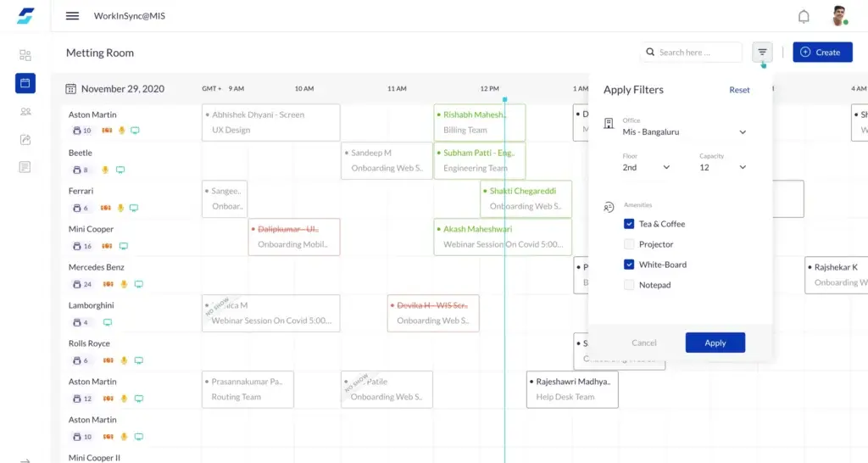Click the screen icon for Mercedes Benz
Image resolution: width=868 pixels, height=463 pixels.
click(139, 284)
